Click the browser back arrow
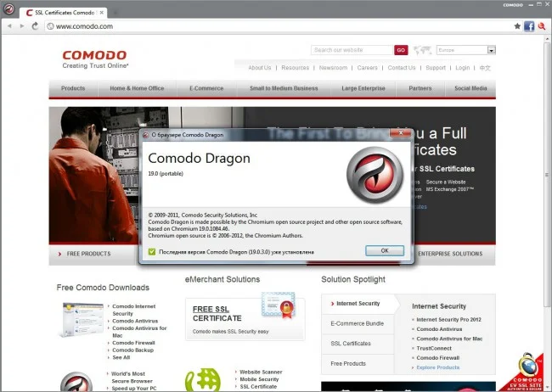The height and width of the screenshot is (392, 552). [9, 26]
